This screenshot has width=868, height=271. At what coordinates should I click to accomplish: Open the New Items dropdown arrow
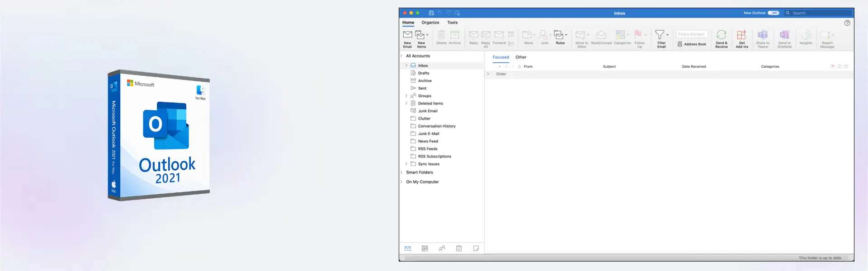pyautogui.click(x=427, y=35)
